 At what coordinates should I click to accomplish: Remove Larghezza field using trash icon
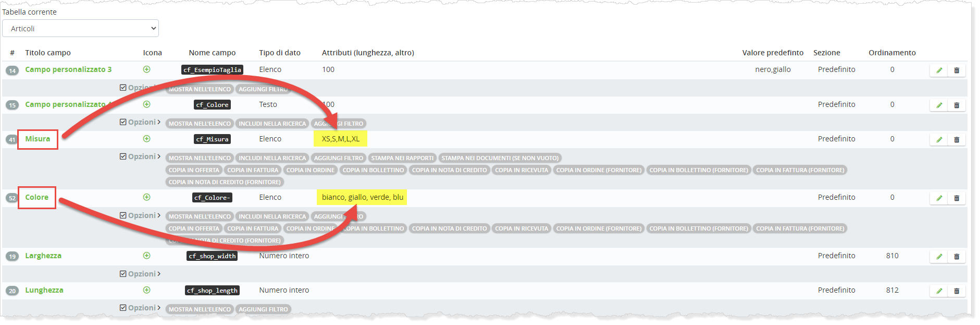coord(957,257)
